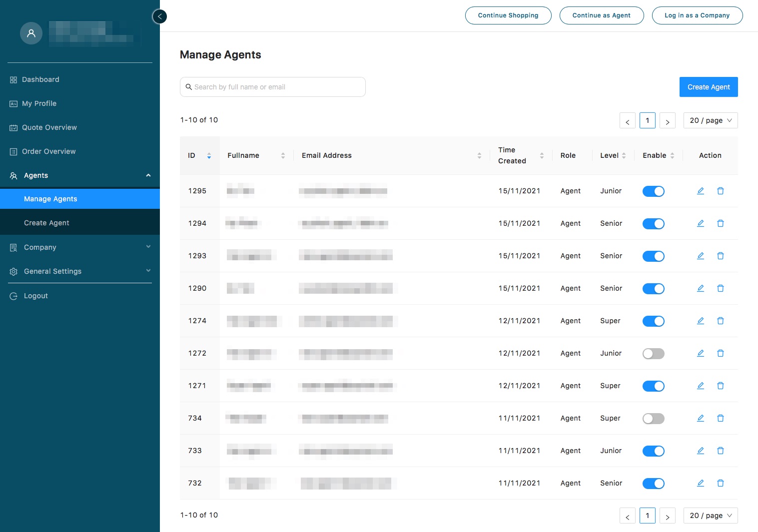
Task: Click the user avatar icon in sidebar
Action: [x=31, y=33]
